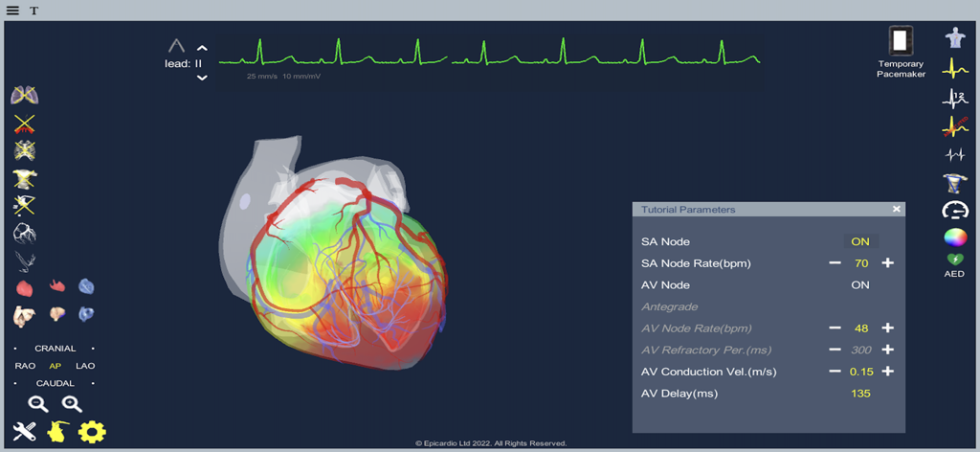Click the green ECG trace strip
Viewport: 980px width, 452px height.
489,54
